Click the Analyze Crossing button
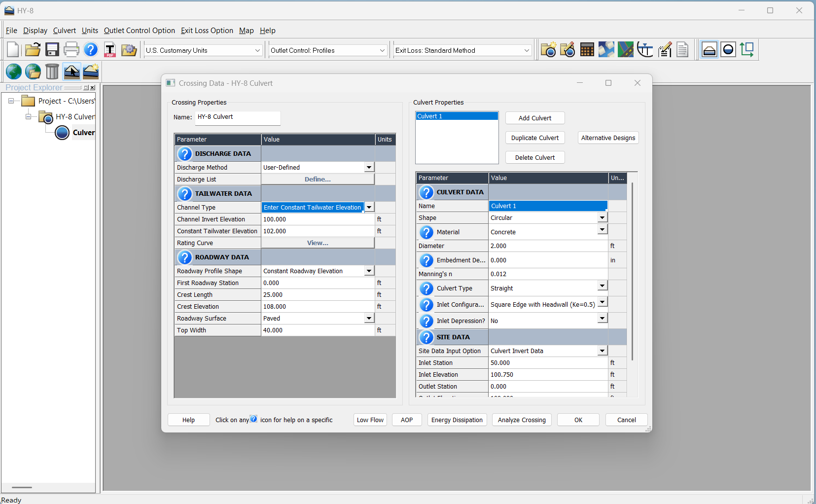The image size is (816, 504). (x=522, y=420)
